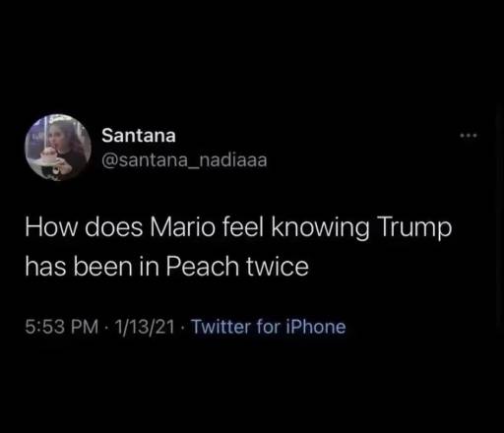This screenshot has height=433, width=504.
Task: Click the Santana display name
Action: click(x=139, y=136)
